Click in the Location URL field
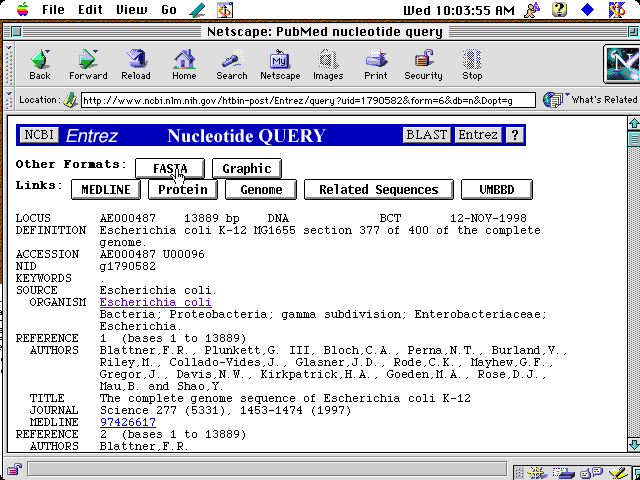Image resolution: width=640 pixels, height=480 pixels. 308,100
